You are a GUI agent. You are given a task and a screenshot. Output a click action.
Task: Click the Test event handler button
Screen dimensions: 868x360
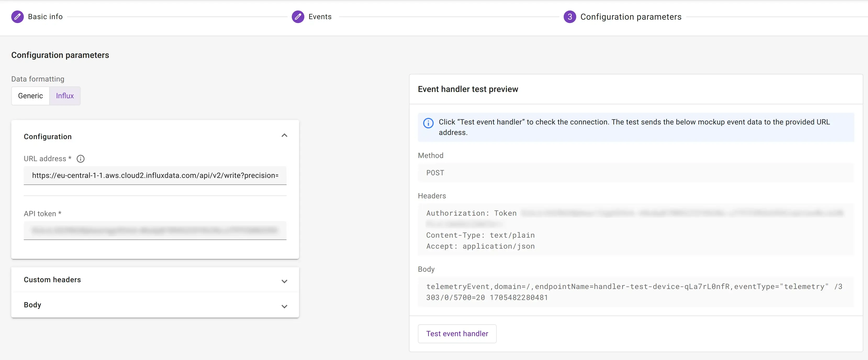(x=457, y=334)
